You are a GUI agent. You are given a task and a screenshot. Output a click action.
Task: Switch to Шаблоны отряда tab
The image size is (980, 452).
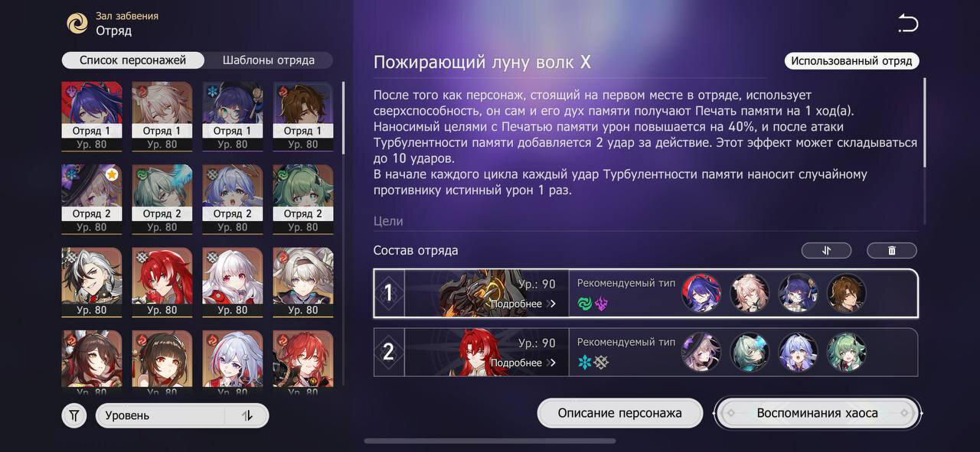(269, 60)
